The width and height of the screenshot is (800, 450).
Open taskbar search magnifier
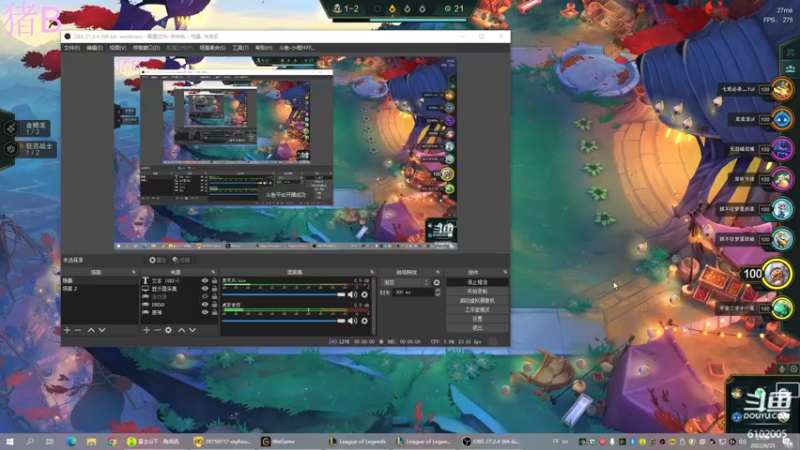(x=30, y=441)
